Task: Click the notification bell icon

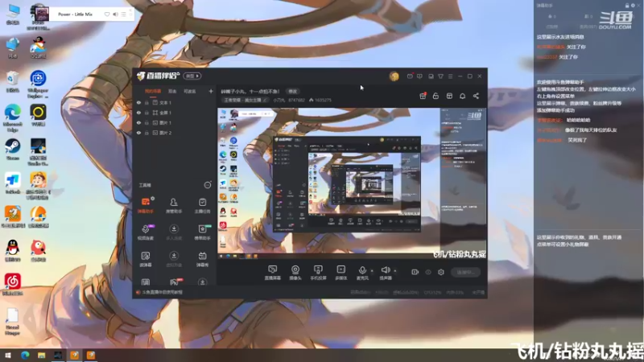Action: coord(462,96)
